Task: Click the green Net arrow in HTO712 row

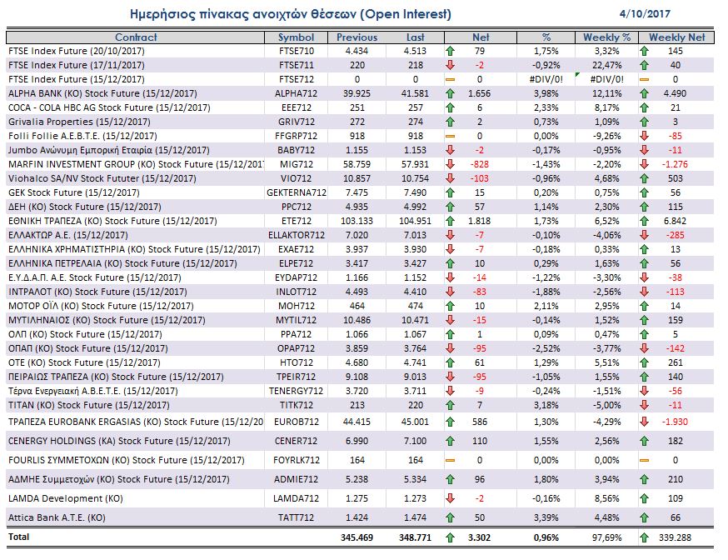Action: pos(450,362)
